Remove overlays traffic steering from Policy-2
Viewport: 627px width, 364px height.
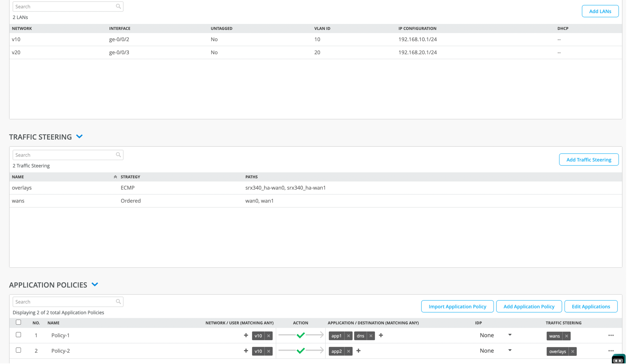(x=573, y=351)
